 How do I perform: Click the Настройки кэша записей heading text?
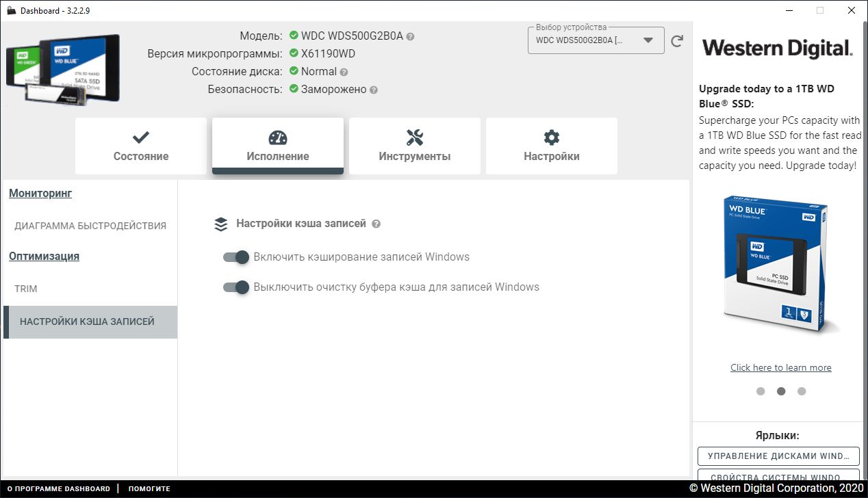coord(301,223)
